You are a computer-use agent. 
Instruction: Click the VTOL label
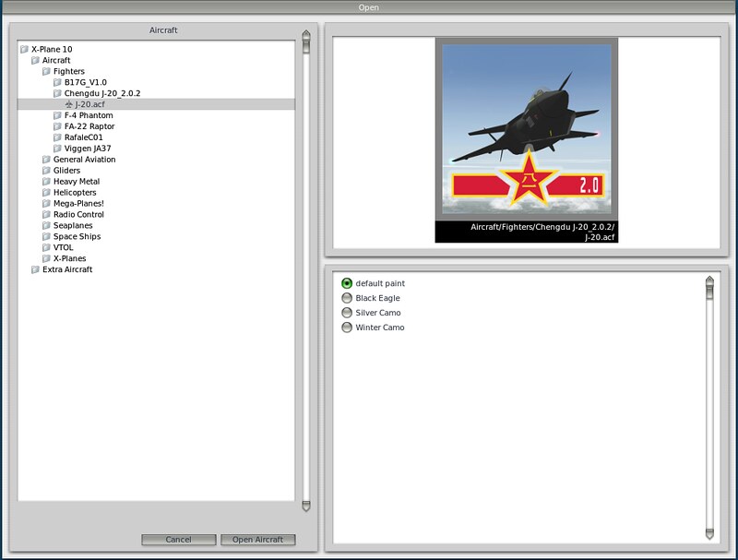click(x=63, y=247)
